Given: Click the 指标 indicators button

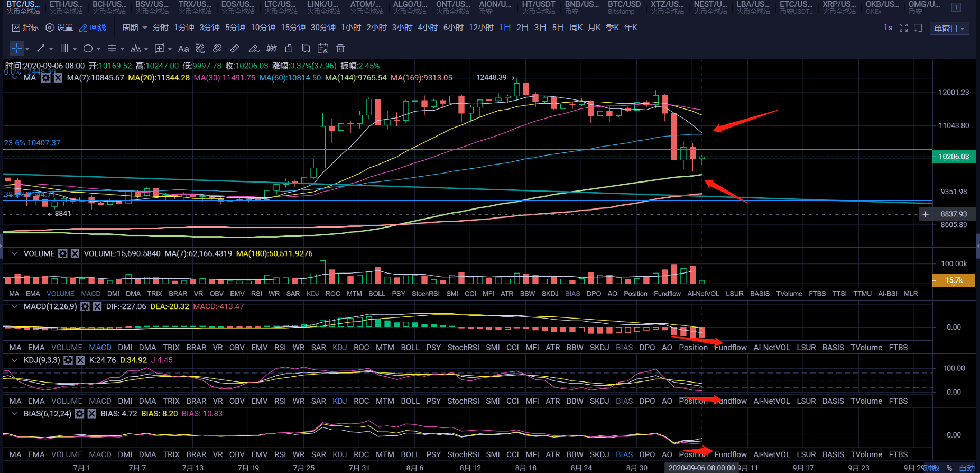Looking at the screenshot, I should (x=25, y=28).
